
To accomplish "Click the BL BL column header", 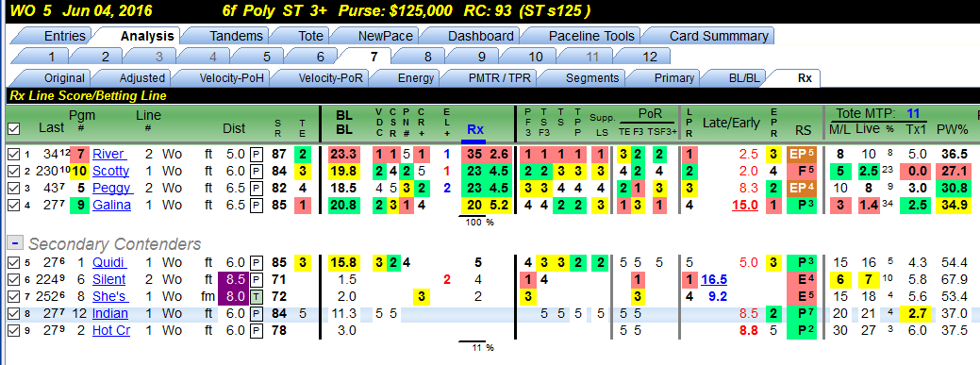I will coord(343,122).
